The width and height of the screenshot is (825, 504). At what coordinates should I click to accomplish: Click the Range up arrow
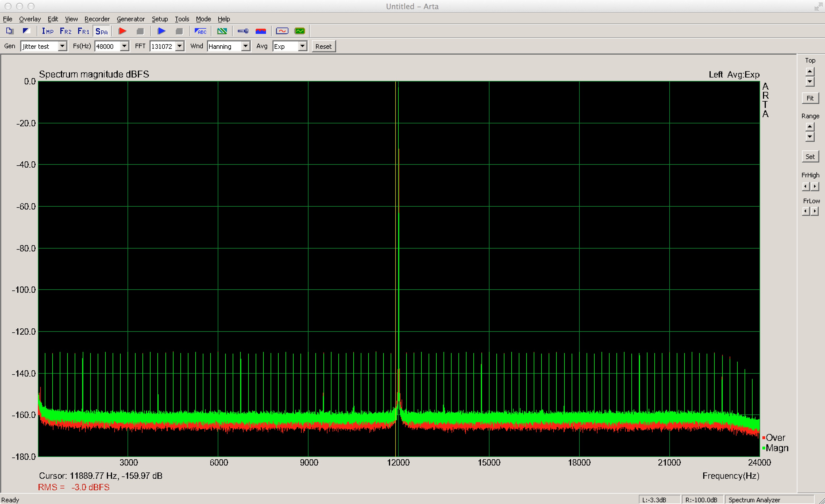(809, 127)
